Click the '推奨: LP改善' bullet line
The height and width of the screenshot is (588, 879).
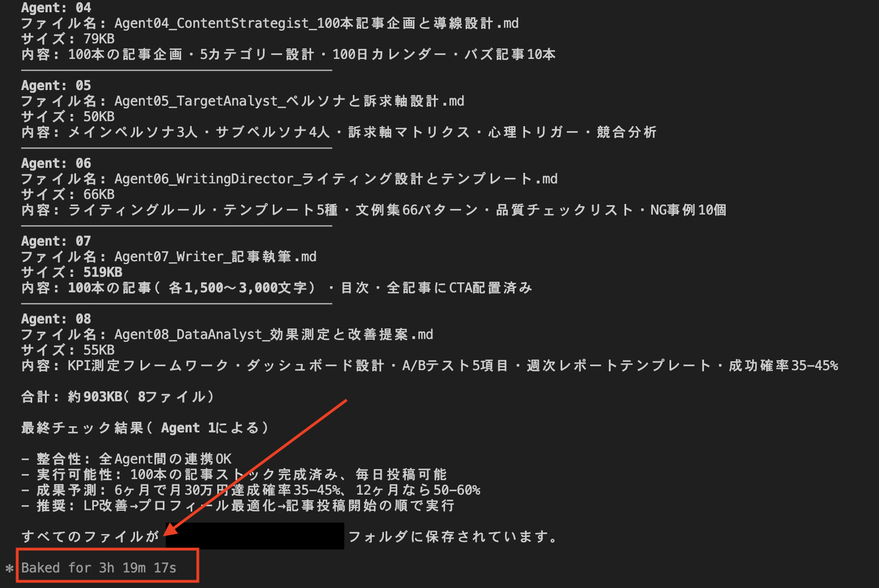point(238,506)
